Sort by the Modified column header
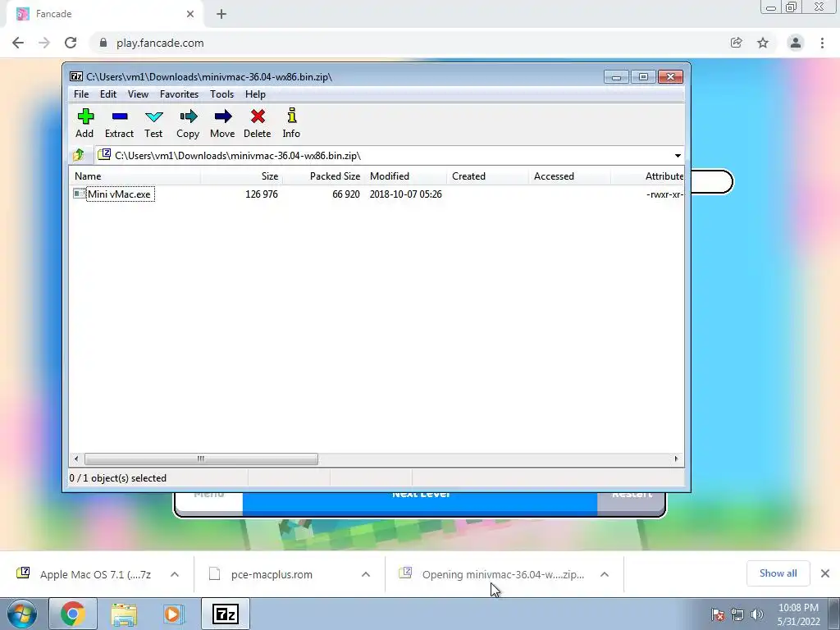Screen dimensions: 840x630 coord(405,176)
